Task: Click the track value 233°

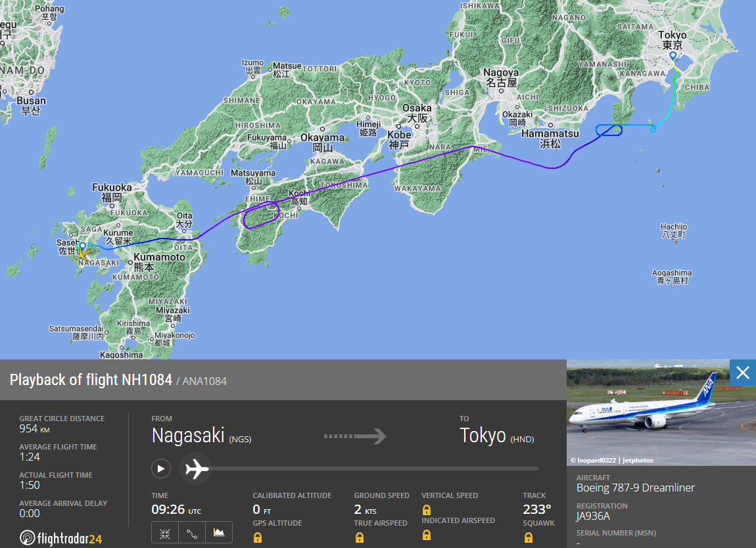Action: pos(537,509)
